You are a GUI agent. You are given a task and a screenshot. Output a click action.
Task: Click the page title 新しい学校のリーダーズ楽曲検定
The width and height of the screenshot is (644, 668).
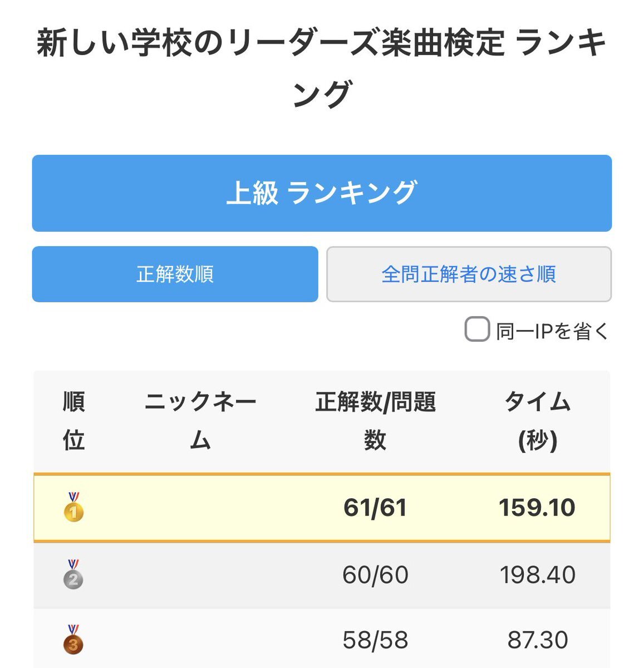click(x=271, y=43)
